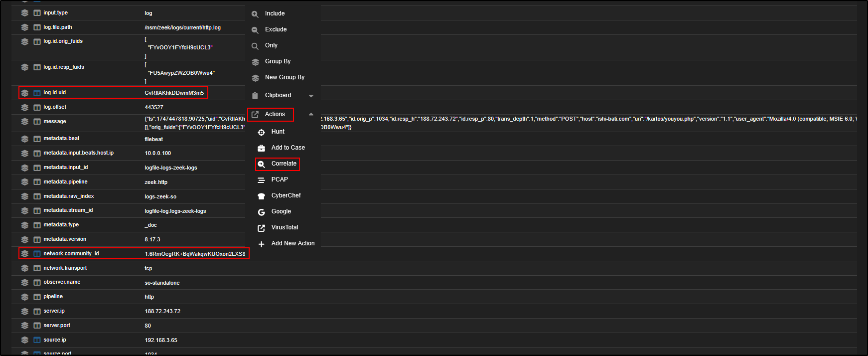Click the zoom-out icon next to Exclude
868x356 pixels.
coord(255,30)
